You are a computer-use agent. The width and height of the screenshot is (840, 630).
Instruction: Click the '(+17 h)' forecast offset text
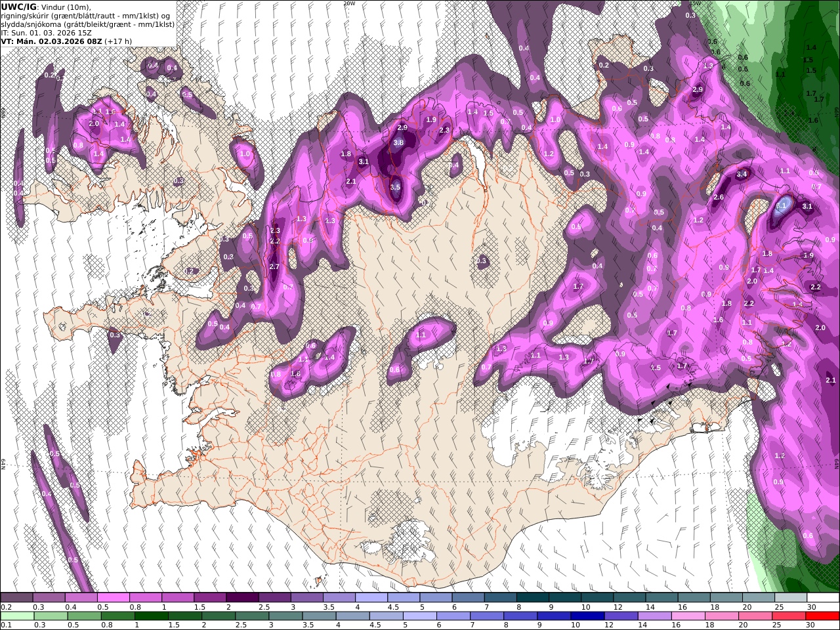coord(119,41)
